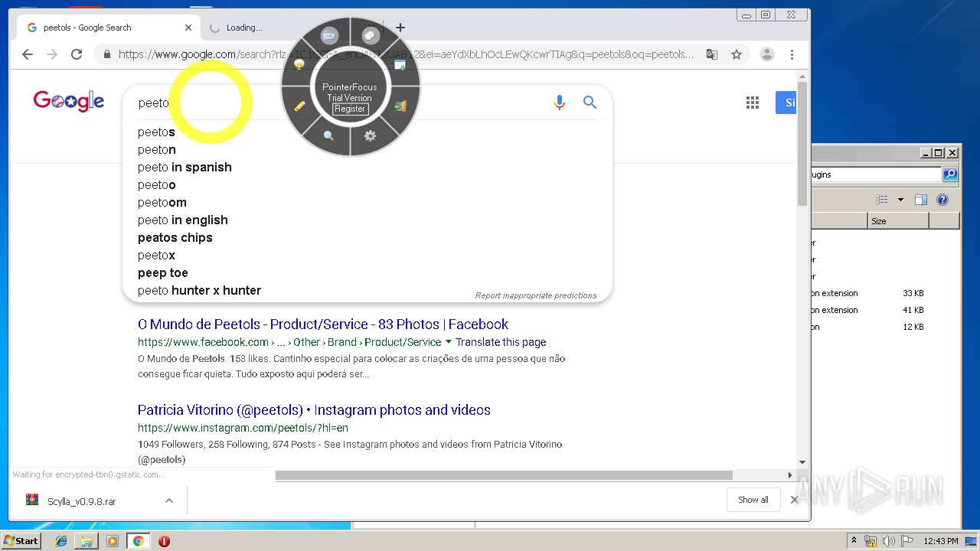Image resolution: width=980 pixels, height=551 pixels.
Task: Select the PointerFocus magnifier tool
Action: tap(328, 135)
